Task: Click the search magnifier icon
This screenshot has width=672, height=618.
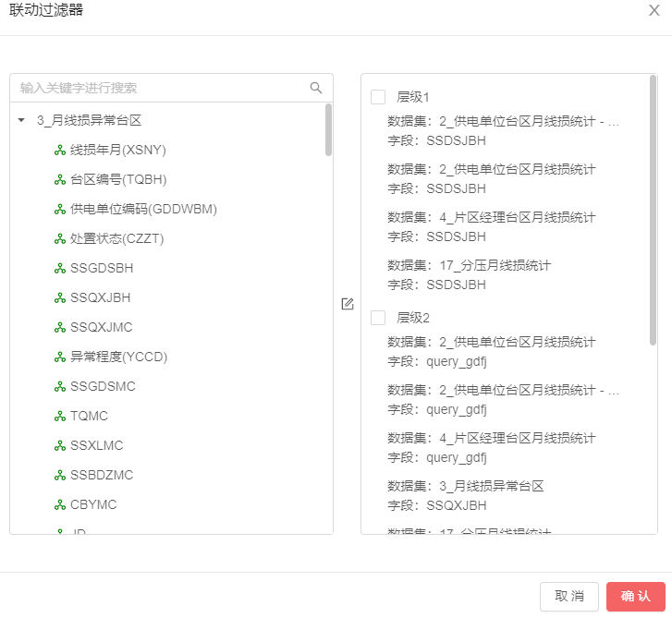Action: pos(316,88)
